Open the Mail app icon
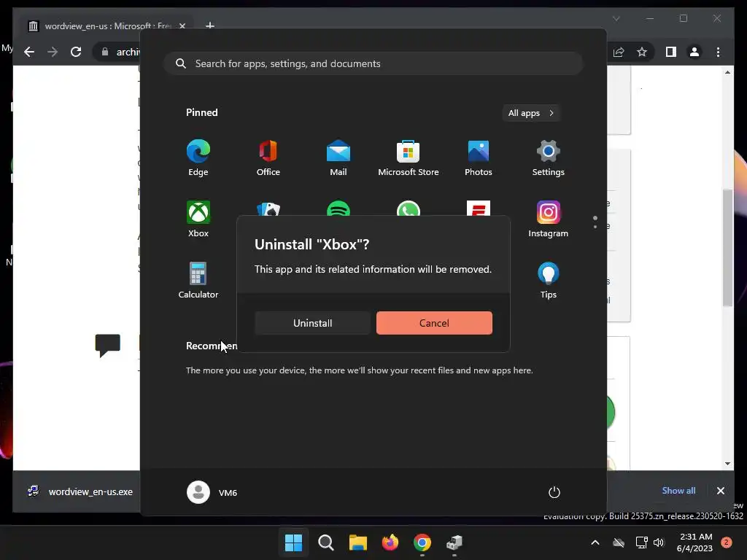 pos(338,157)
